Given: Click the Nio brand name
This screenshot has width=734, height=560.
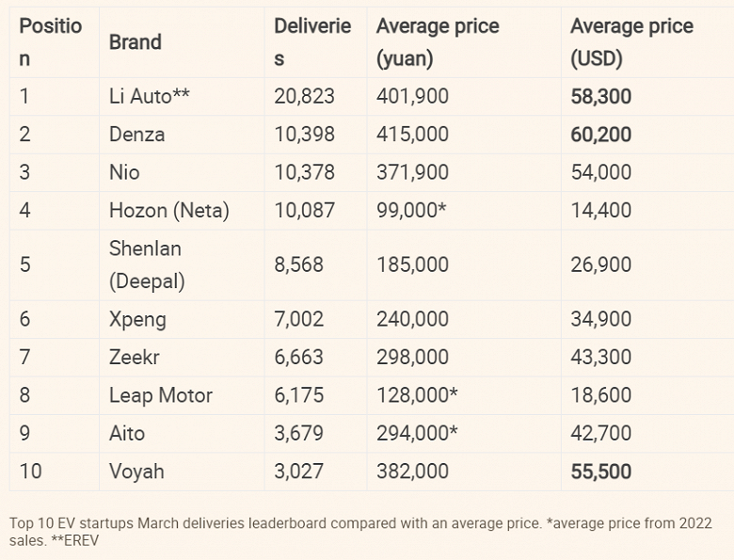Looking at the screenshot, I should click(x=124, y=172).
